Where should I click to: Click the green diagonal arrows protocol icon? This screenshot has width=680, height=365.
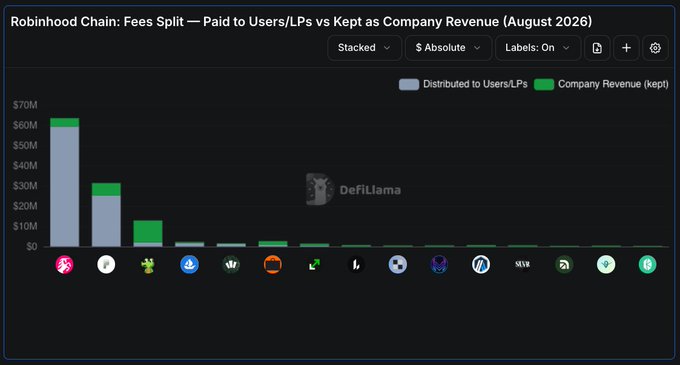(x=314, y=264)
